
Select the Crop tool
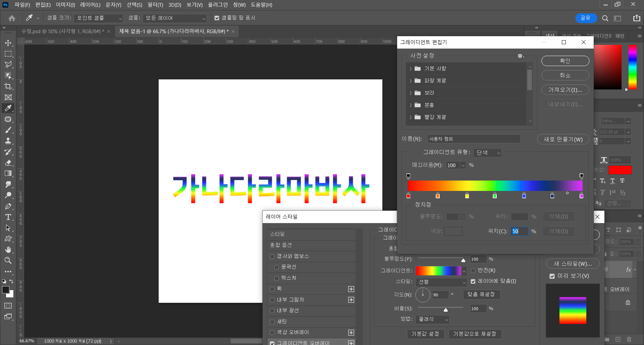(8, 86)
